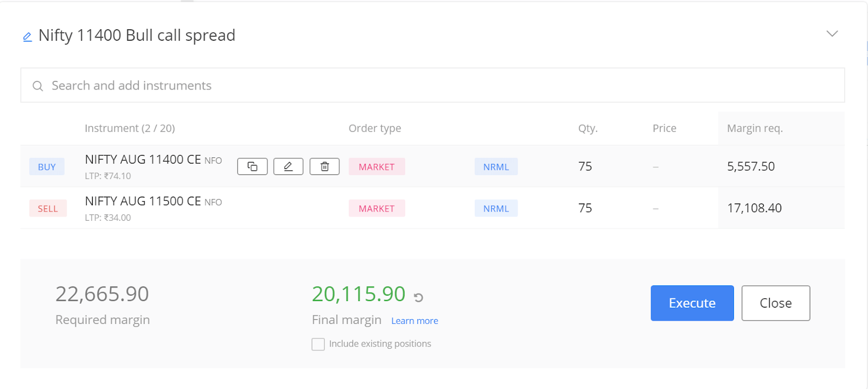
Task: Click the Price column header
Action: point(665,129)
